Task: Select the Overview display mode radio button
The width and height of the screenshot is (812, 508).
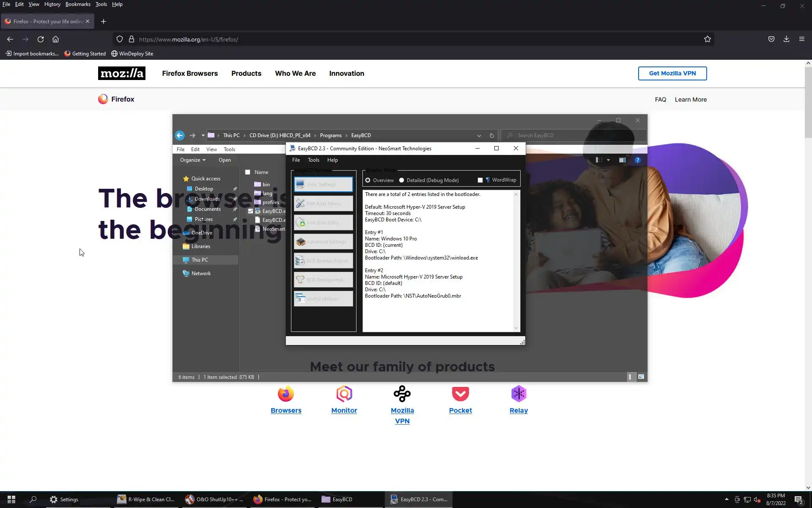Action: tap(368, 180)
